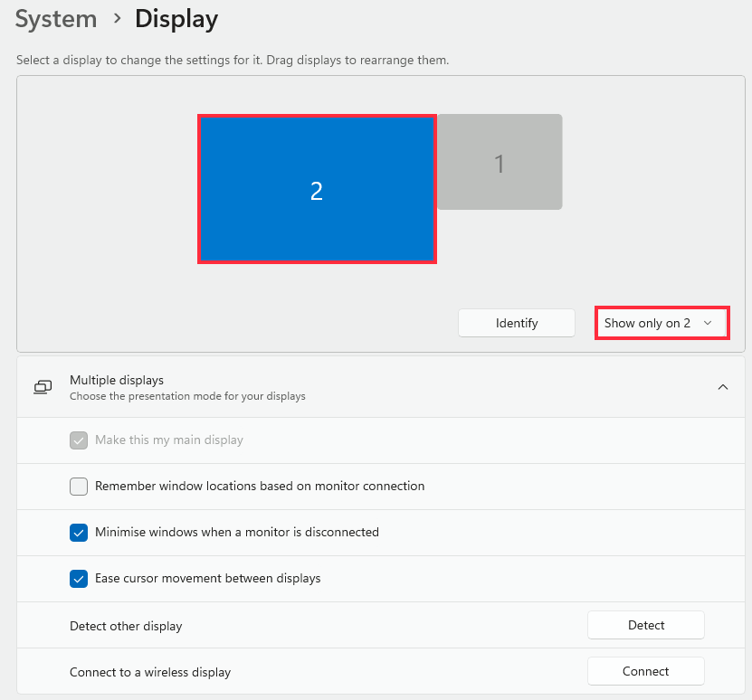Click the dropdown arrow beside Show only on 2

click(708, 323)
